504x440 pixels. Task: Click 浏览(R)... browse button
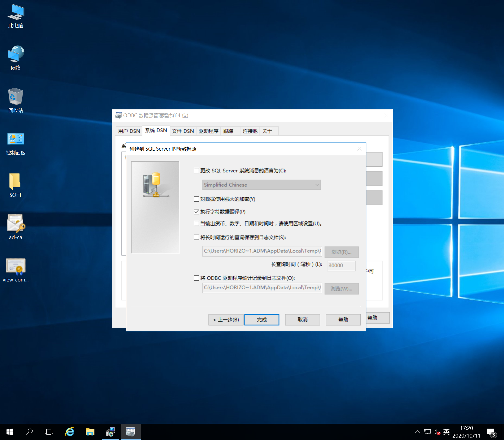[x=341, y=252]
